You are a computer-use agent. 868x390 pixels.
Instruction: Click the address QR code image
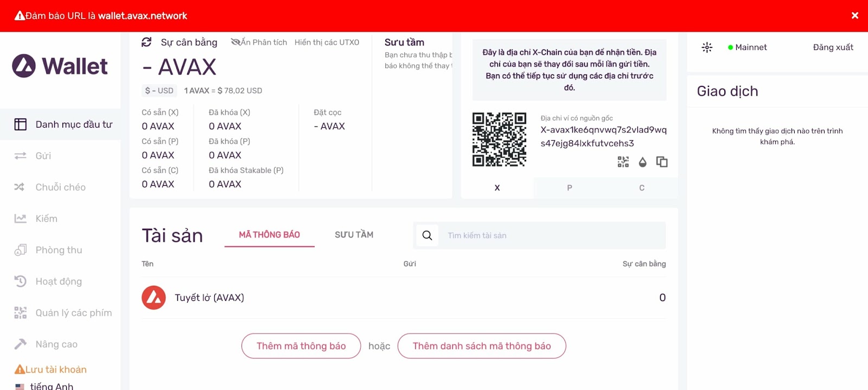coord(499,139)
